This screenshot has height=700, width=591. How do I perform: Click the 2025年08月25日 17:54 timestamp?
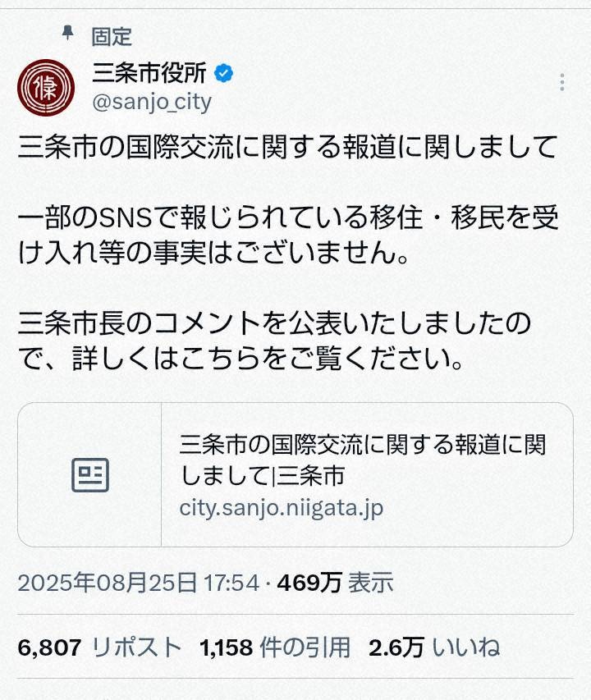[138, 583]
